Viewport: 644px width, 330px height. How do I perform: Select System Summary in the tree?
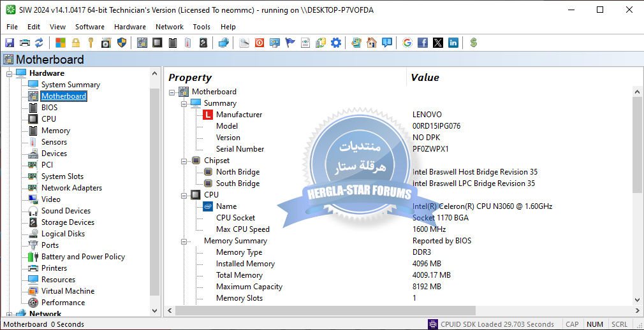(71, 85)
